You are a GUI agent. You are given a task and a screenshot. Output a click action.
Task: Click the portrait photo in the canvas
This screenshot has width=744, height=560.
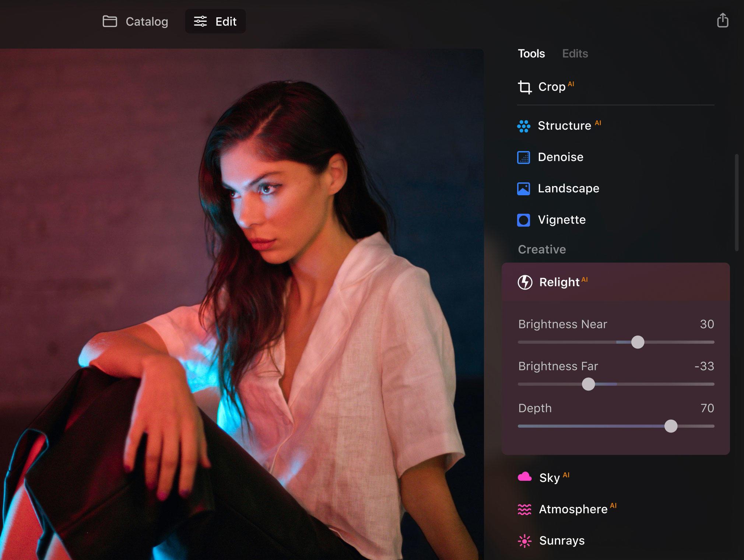[242, 304]
